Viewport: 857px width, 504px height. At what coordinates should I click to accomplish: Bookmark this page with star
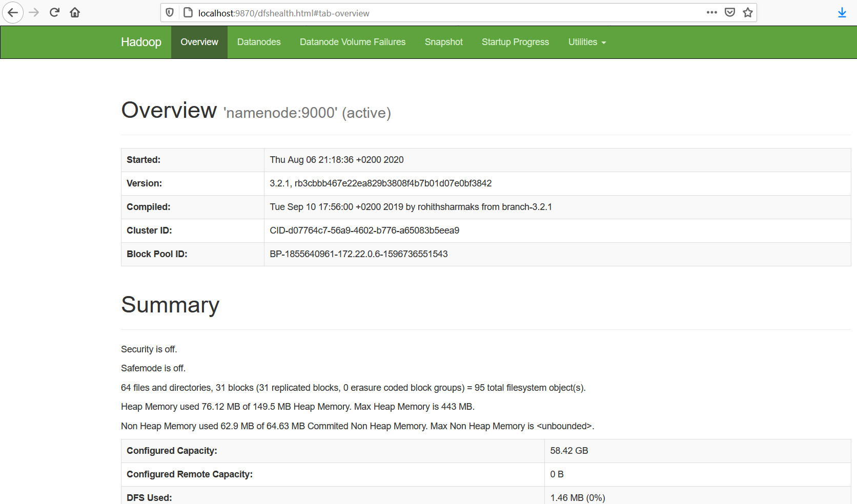(748, 13)
